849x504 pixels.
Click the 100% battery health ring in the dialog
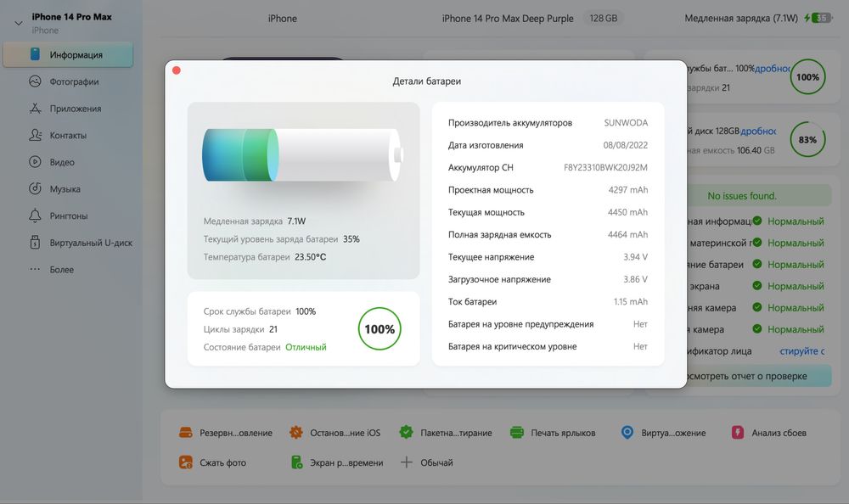[380, 328]
